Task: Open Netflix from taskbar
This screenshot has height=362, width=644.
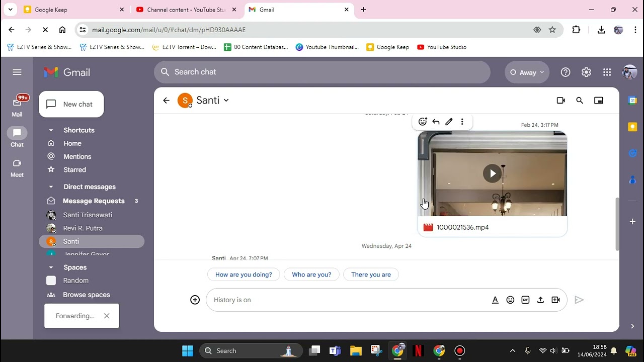Action: [x=418, y=350]
